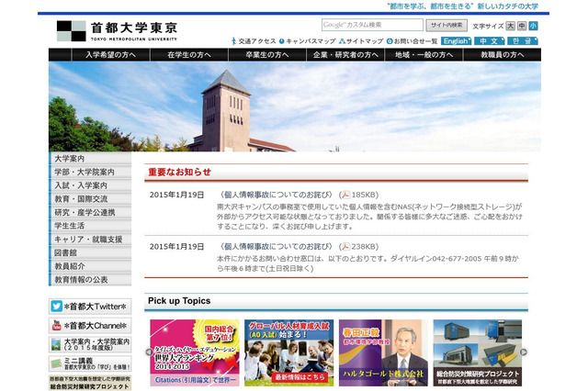This screenshot has height=391, width=588.
Task: Open the ミニ講義 banner
Action: tap(90, 363)
